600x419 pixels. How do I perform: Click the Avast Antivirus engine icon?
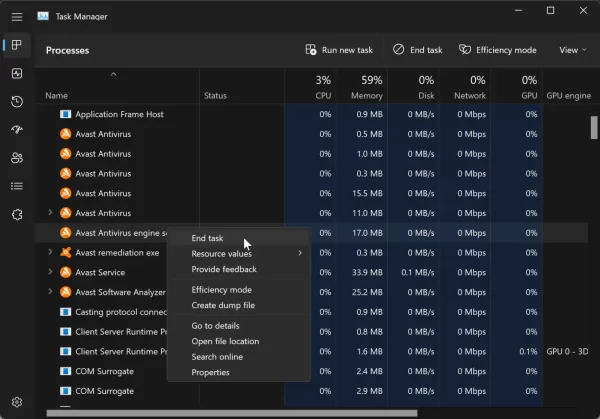click(65, 233)
